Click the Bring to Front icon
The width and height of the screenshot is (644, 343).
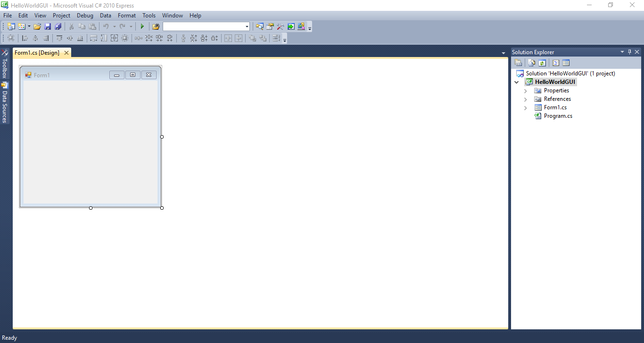coord(252,38)
